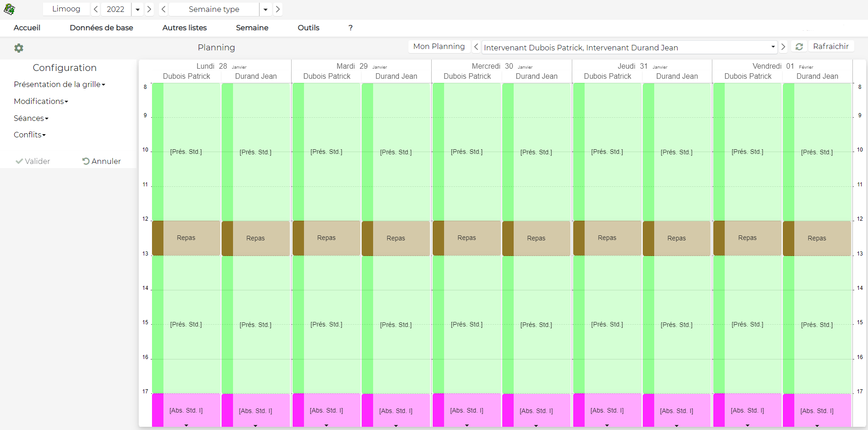Screen dimensions: 868x430
Task: Open the Semaine type dropdown arrow
Action: tap(266, 9)
